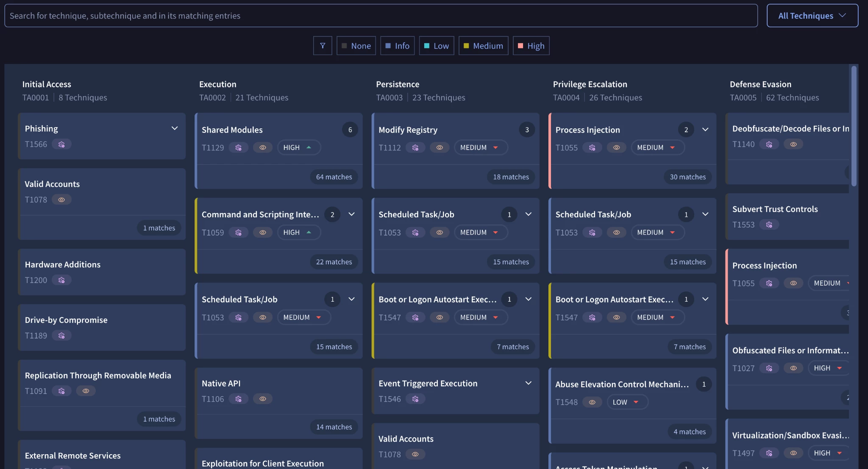The image size is (868, 469).
Task: Click the gear badge on Event Triggered Execution
Action: 415,399
